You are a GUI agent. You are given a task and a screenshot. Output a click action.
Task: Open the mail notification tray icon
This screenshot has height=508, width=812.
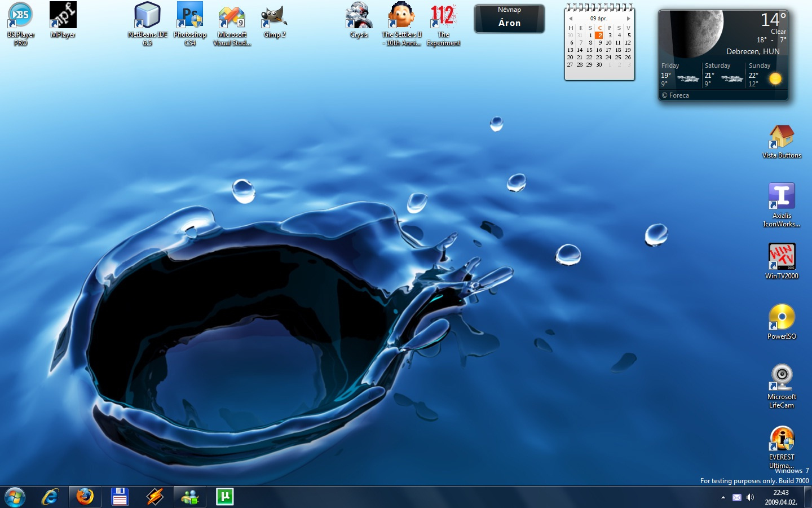[736, 497]
